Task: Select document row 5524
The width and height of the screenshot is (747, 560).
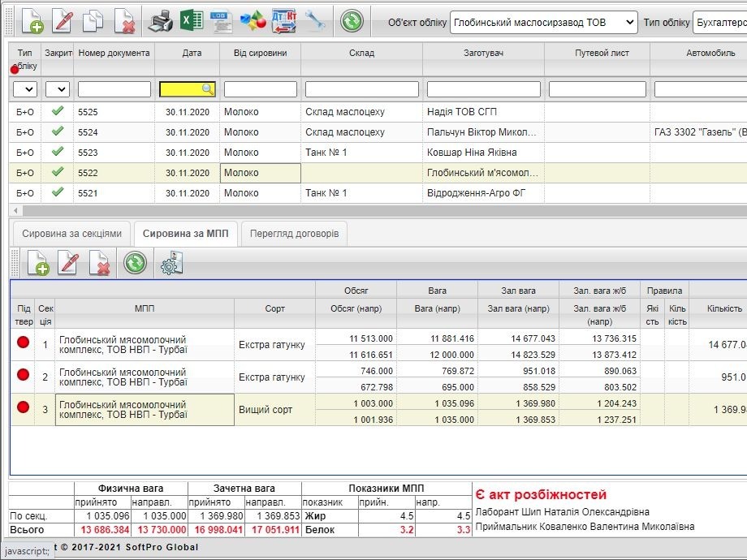Action: click(x=378, y=132)
